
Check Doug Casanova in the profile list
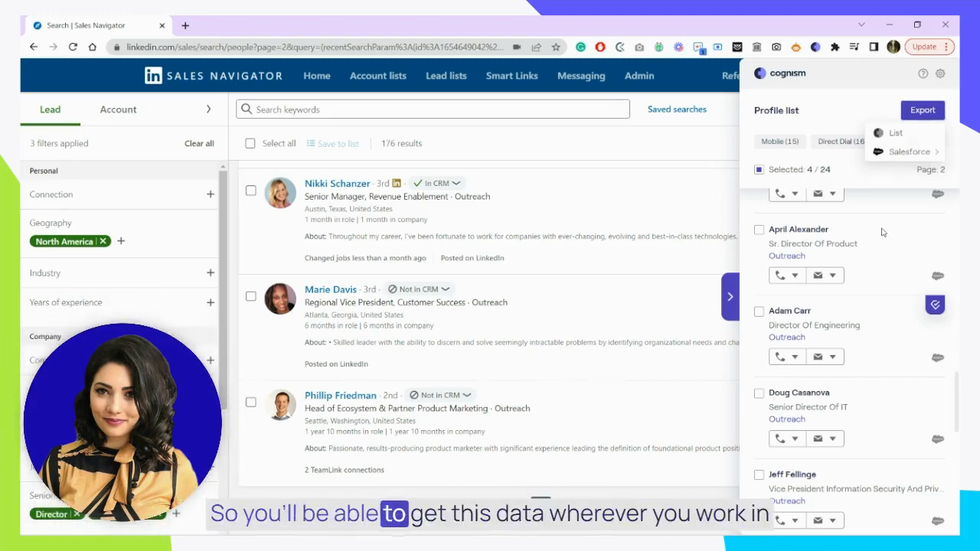tap(759, 393)
